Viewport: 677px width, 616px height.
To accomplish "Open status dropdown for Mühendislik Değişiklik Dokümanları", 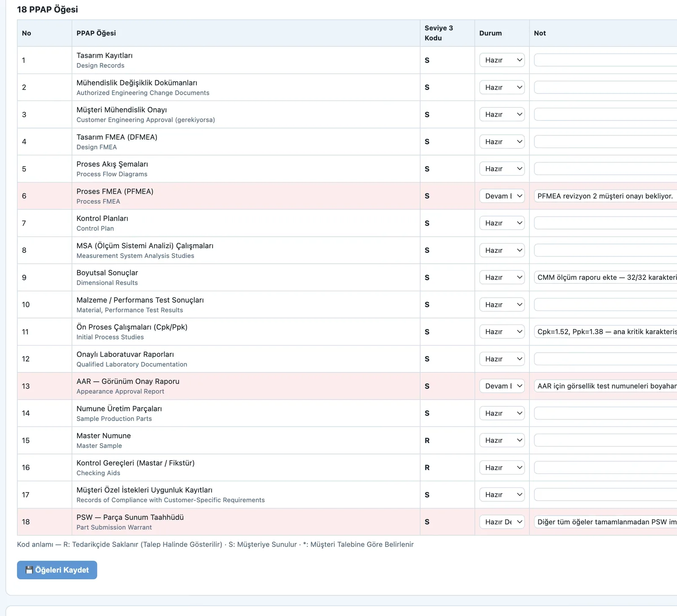I will pos(502,87).
